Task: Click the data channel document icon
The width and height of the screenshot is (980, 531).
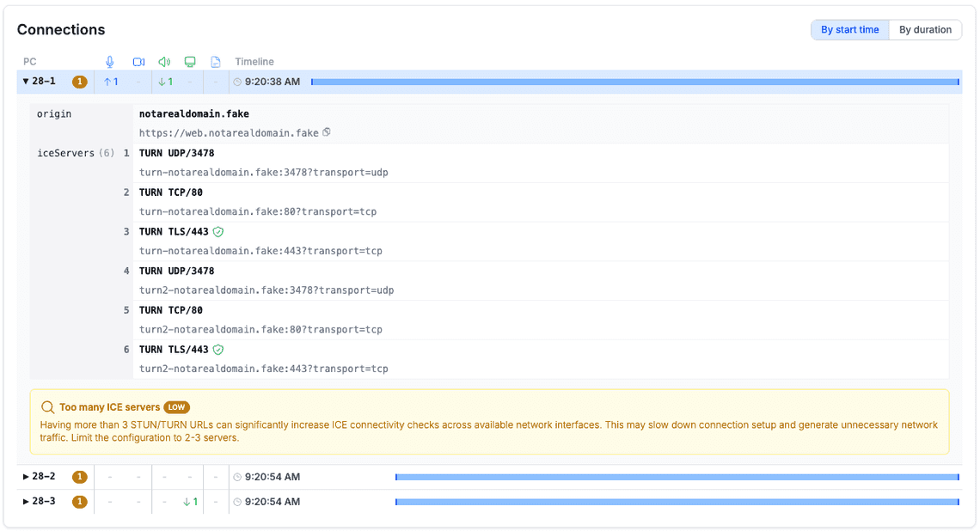Action: 216,62
